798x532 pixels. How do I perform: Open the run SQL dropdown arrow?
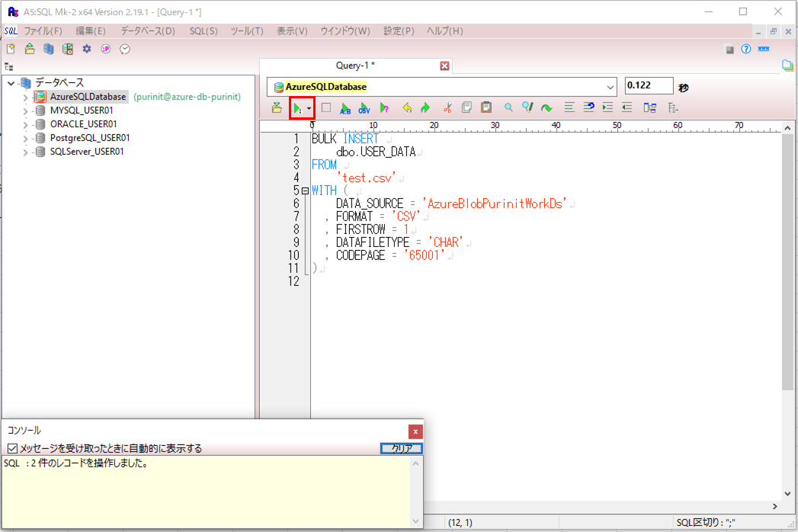pos(309,108)
